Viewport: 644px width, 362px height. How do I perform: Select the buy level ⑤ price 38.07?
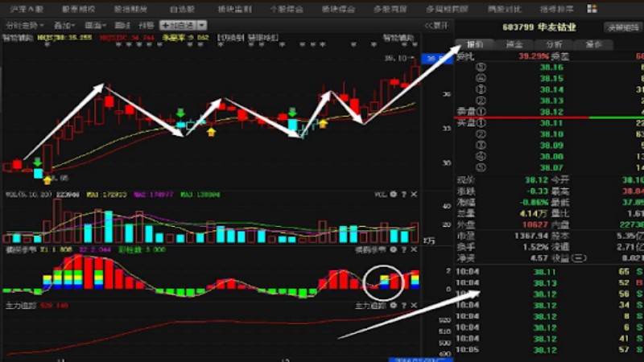click(x=551, y=167)
